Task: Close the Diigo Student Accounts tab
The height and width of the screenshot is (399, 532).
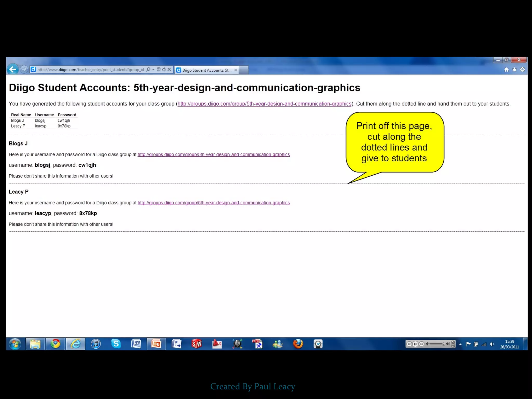Action: pyautogui.click(x=236, y=70)
